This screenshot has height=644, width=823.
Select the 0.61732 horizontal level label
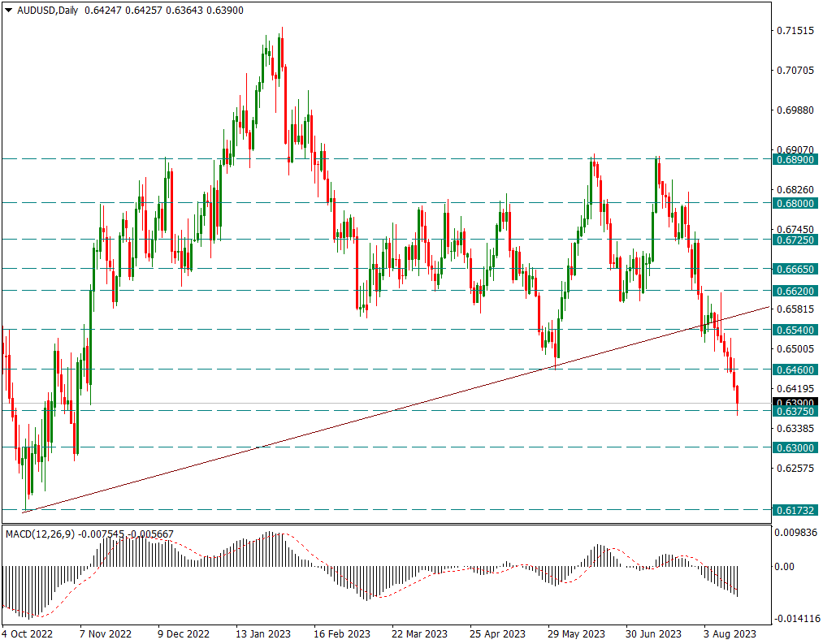click(x=795, y=510)
